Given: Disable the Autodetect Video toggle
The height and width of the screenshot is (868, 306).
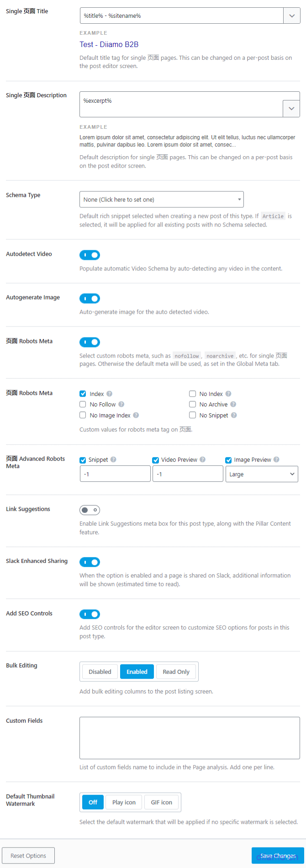Looking at the screenshot, I should pos(90,255).
